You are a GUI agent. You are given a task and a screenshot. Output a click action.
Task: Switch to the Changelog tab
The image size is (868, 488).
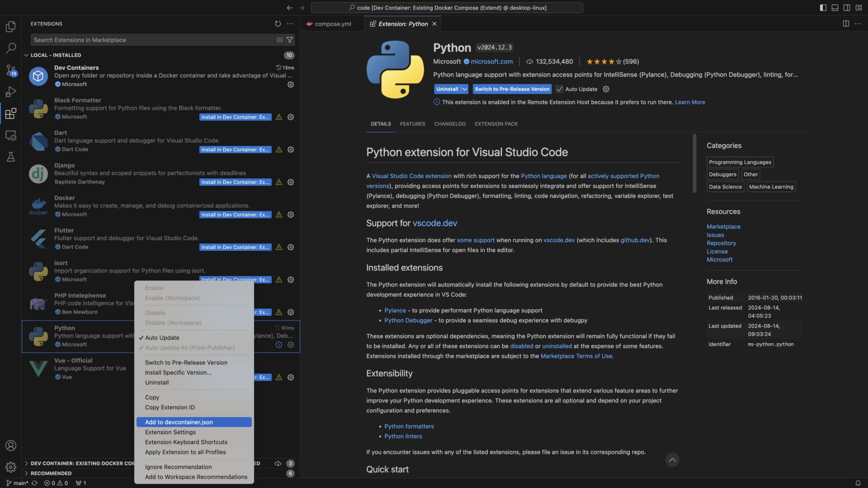click(450, 124)
